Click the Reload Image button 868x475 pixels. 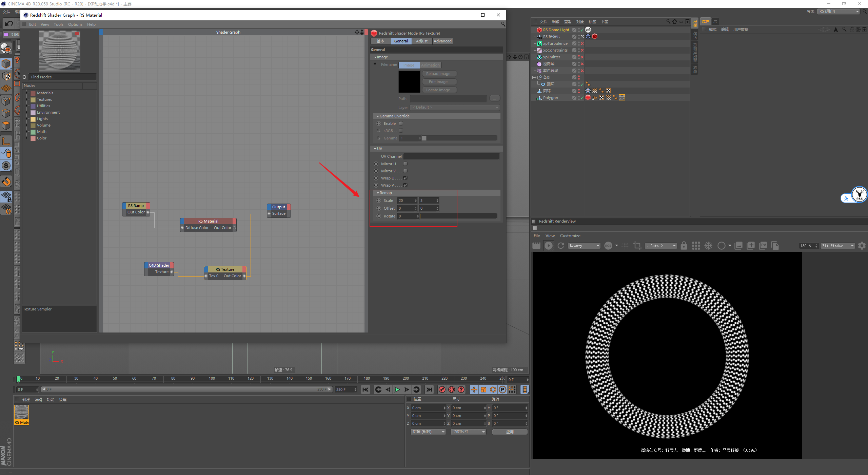point(439,74)
